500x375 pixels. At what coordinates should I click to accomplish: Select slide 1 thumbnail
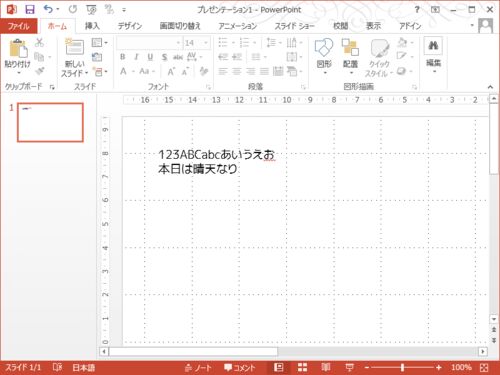coord(50,122)
